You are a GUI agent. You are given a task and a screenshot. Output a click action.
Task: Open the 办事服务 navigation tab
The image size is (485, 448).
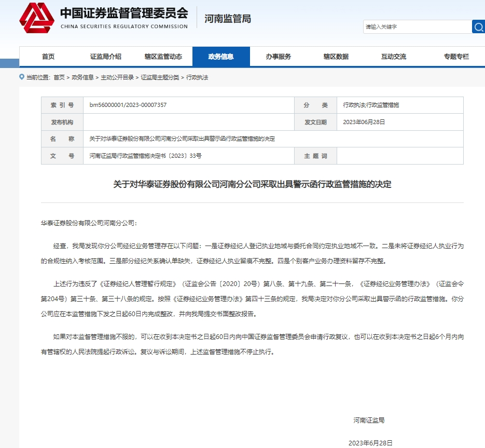click(279, 57)
